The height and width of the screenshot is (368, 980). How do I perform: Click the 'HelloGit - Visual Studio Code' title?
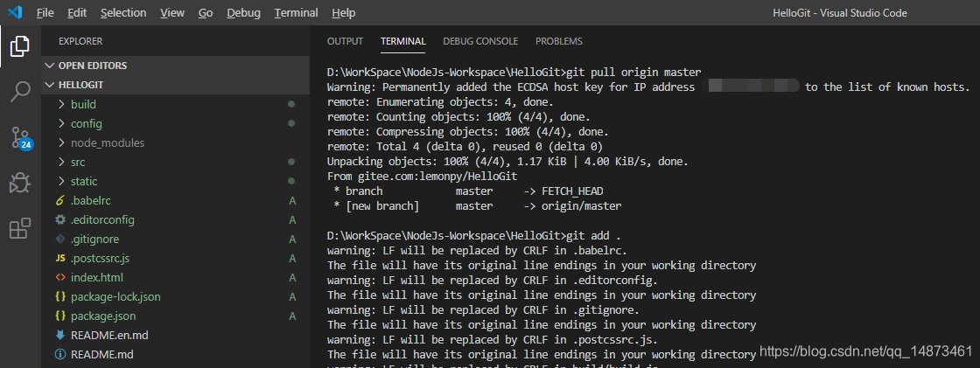click(839, 13)
